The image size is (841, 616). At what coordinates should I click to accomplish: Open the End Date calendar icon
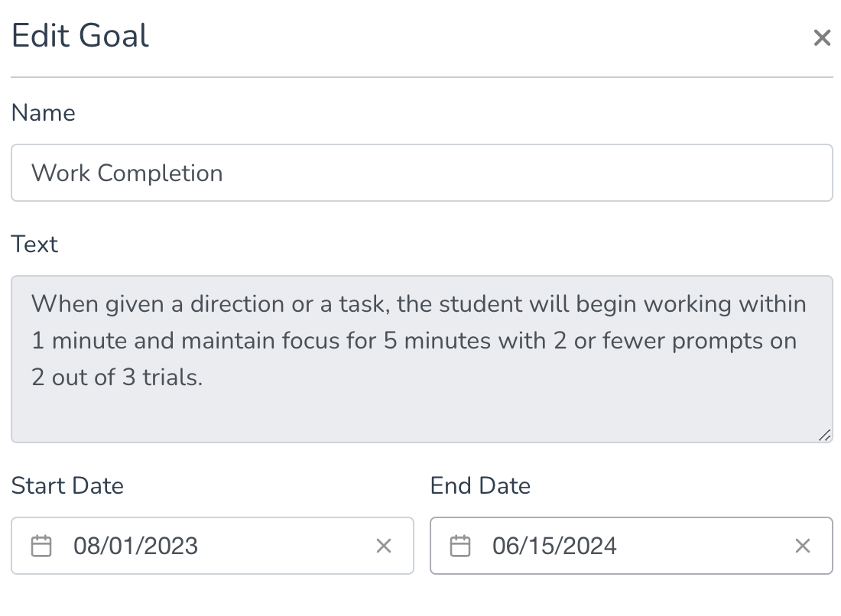click(x=460, y=546)
